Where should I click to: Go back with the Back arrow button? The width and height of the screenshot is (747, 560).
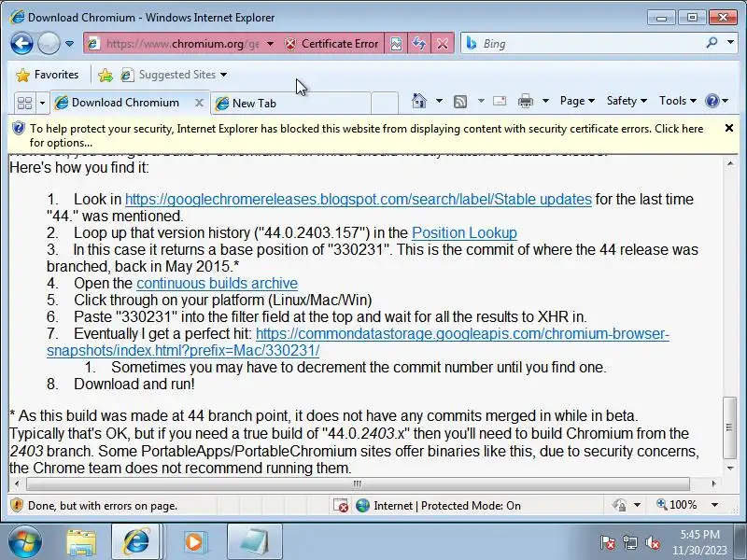click(21, 44)
